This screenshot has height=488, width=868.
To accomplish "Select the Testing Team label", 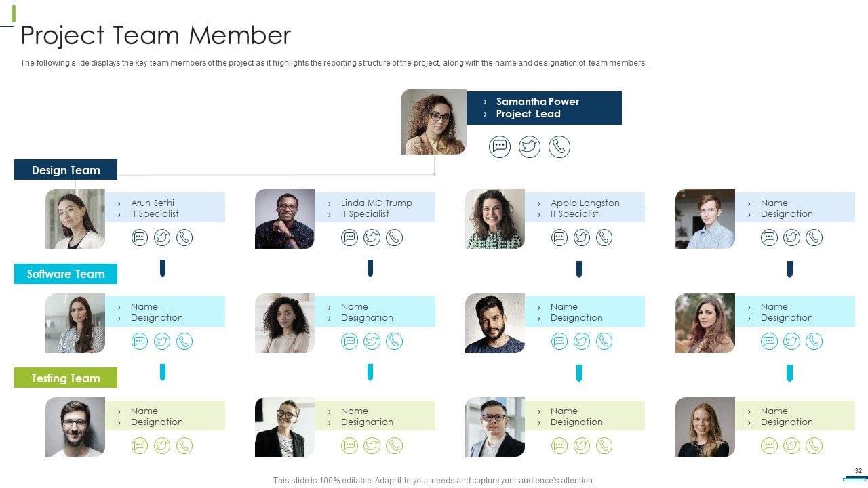I will pos(66,378).
